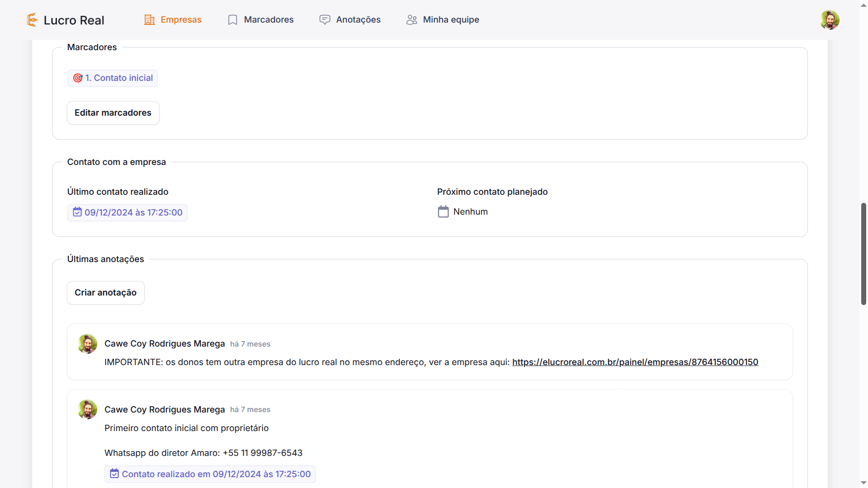The height and width of the screenshot is (488, 868).
Task: Click calendar icon in Contato realizado badge
Action: (x=114, y=474)
